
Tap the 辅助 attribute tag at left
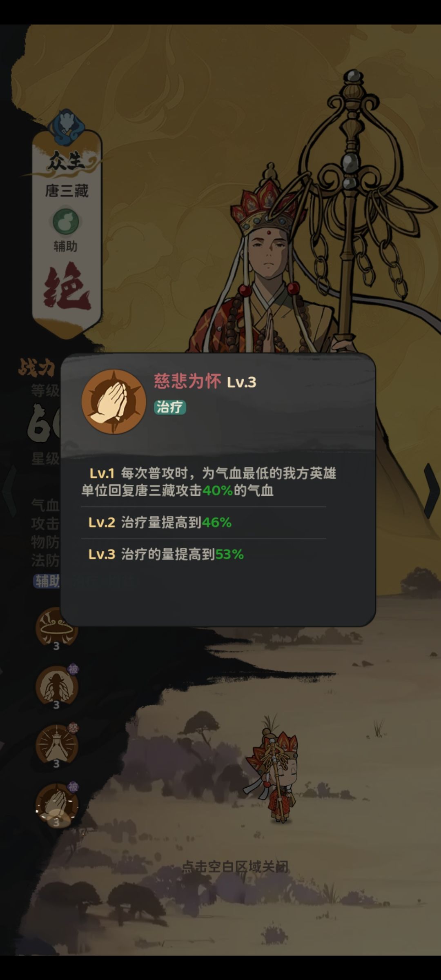click(47, 581)
